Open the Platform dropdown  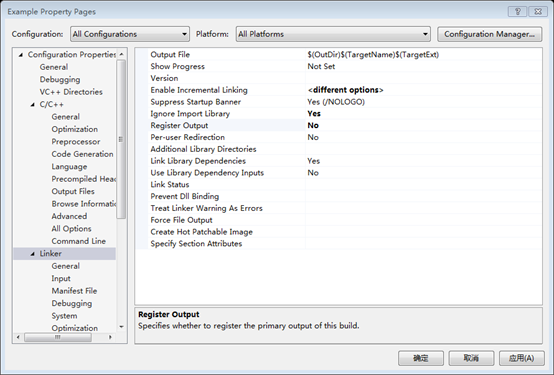[x=333, y=34]
